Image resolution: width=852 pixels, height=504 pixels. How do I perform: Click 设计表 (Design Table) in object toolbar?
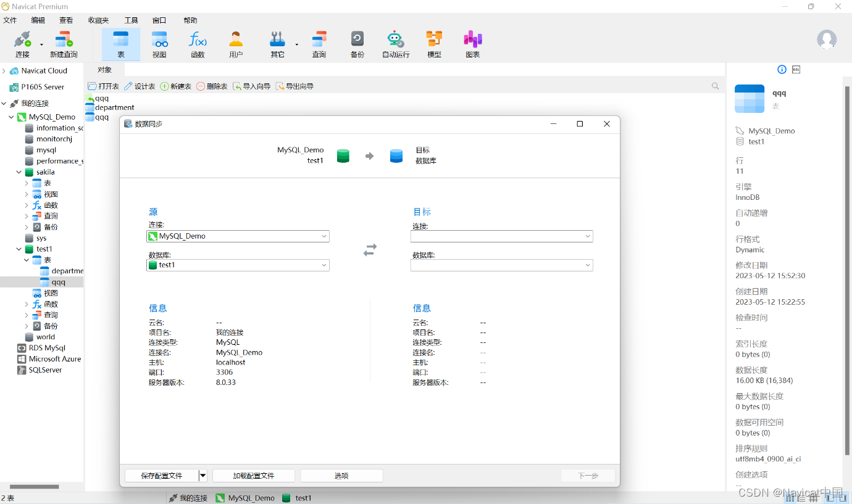coord(140,86)
